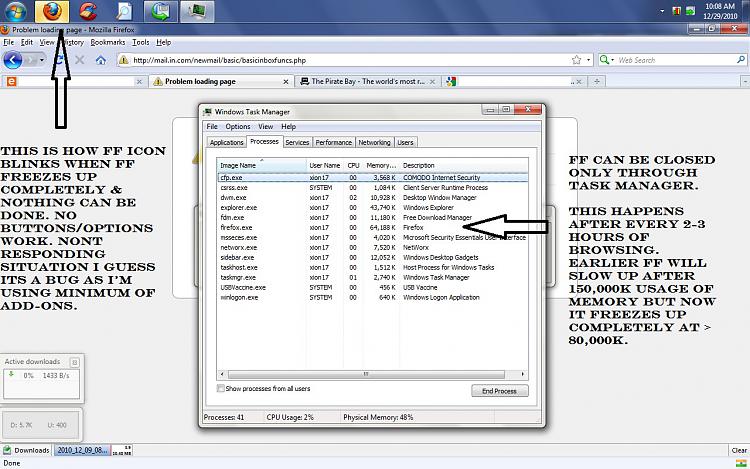
Task: Open the Firefox Tools menu
Action: coord(141,42)
